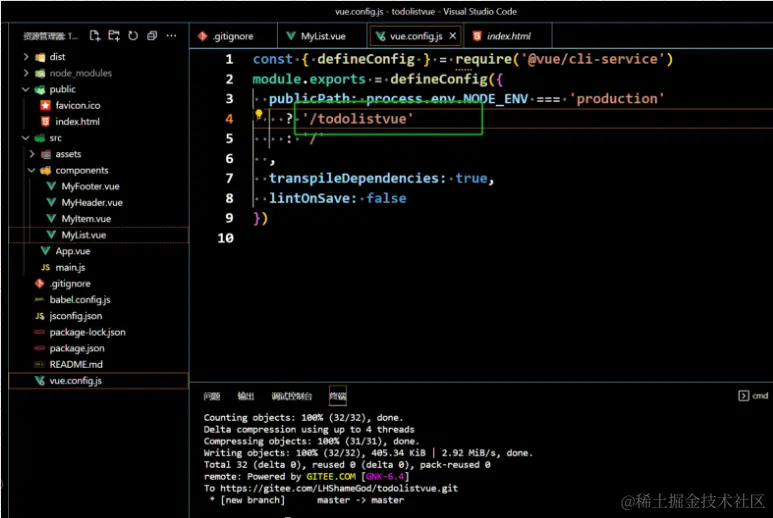Close the vue.config.js editor tab
Viewport: 773px width, 518px height.
tap(453, 36)
